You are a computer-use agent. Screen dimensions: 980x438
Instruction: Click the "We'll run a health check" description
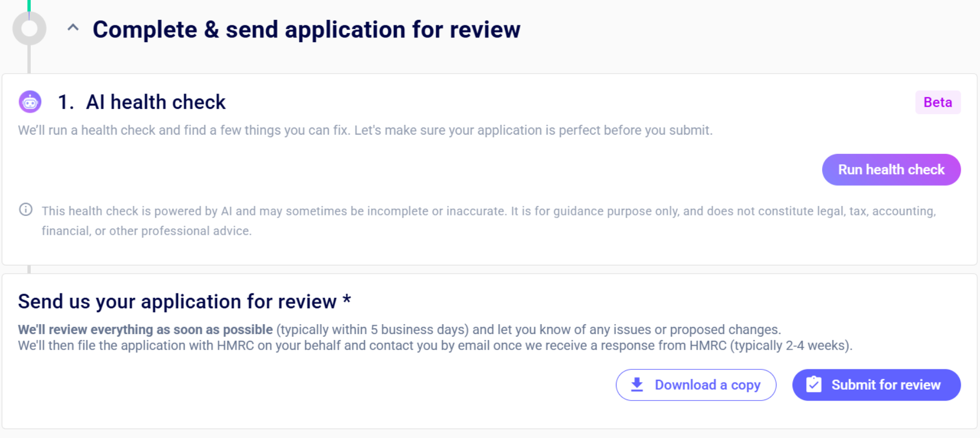click(365, 130)
